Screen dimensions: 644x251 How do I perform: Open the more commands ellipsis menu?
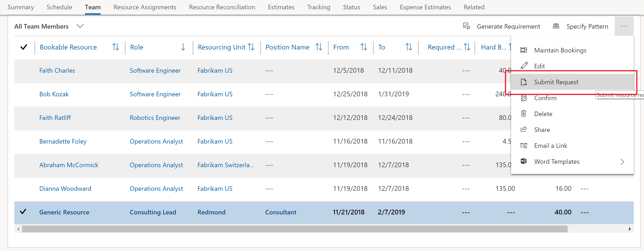coord(624,26)
